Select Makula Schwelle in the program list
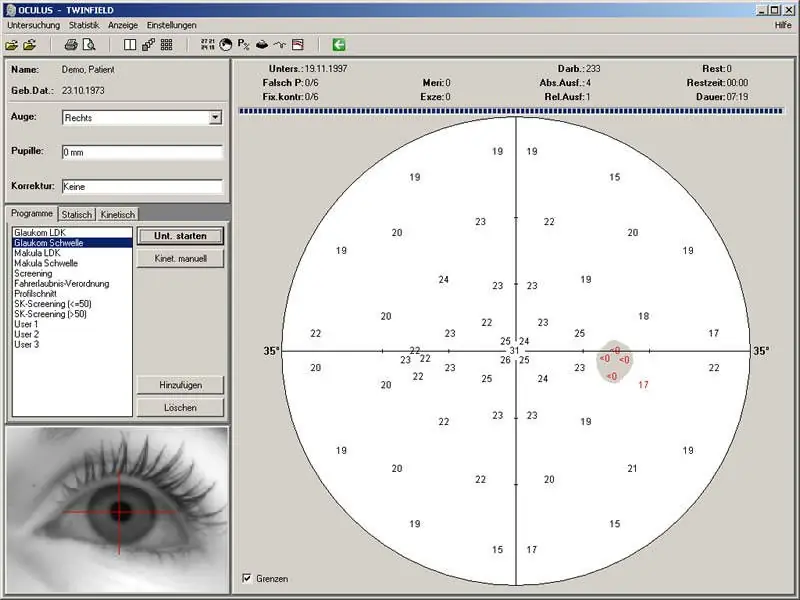The width and height of the screenshot is (800, 600). [46, 263]
